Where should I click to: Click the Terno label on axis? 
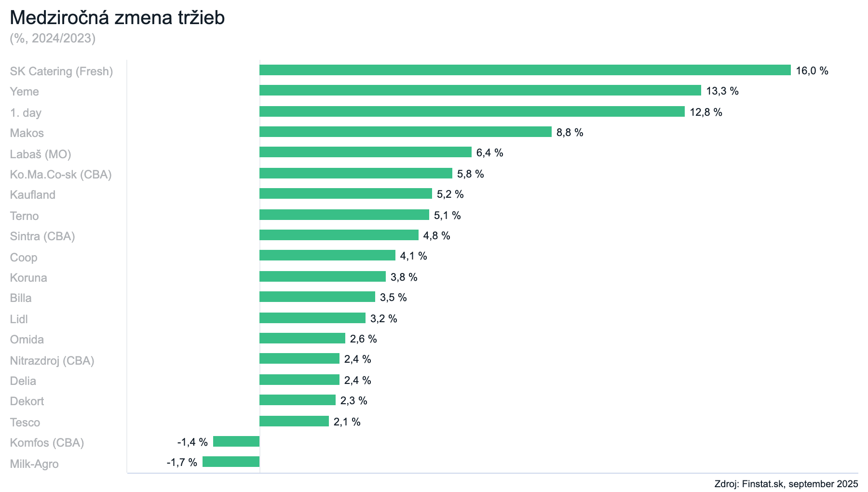point(24,216)
